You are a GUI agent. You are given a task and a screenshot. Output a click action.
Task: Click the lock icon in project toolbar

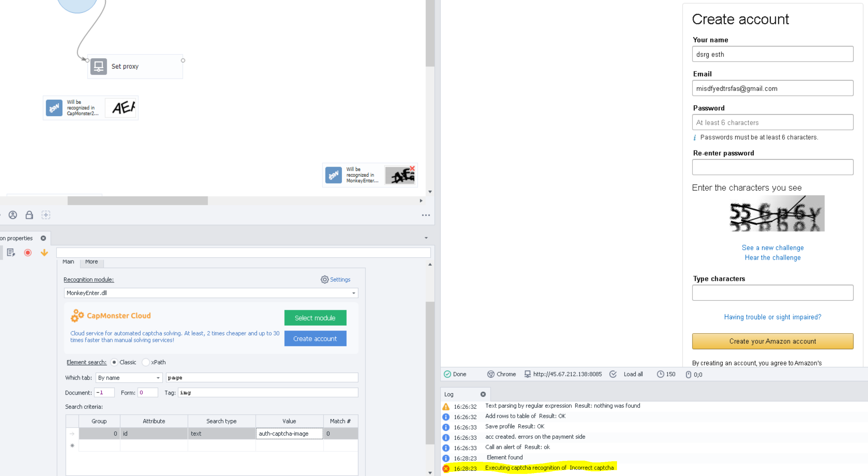pos(29,215)
